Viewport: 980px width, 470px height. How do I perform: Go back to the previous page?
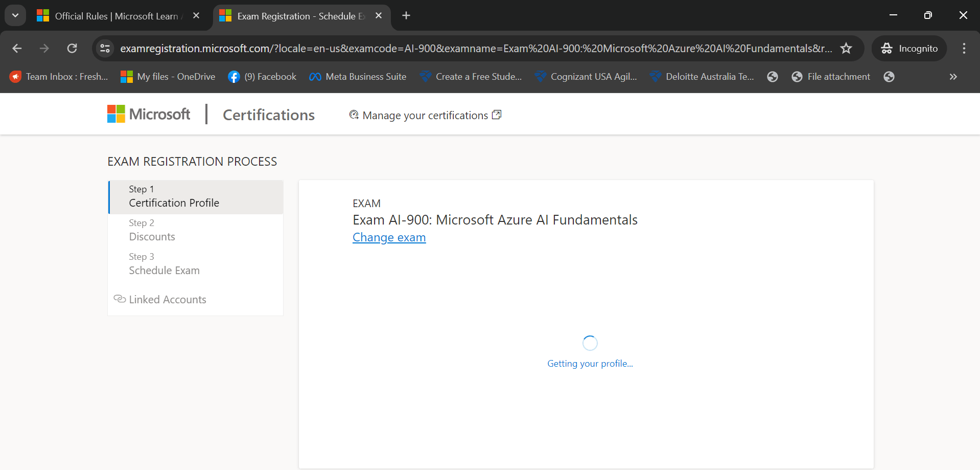[17, 49]
